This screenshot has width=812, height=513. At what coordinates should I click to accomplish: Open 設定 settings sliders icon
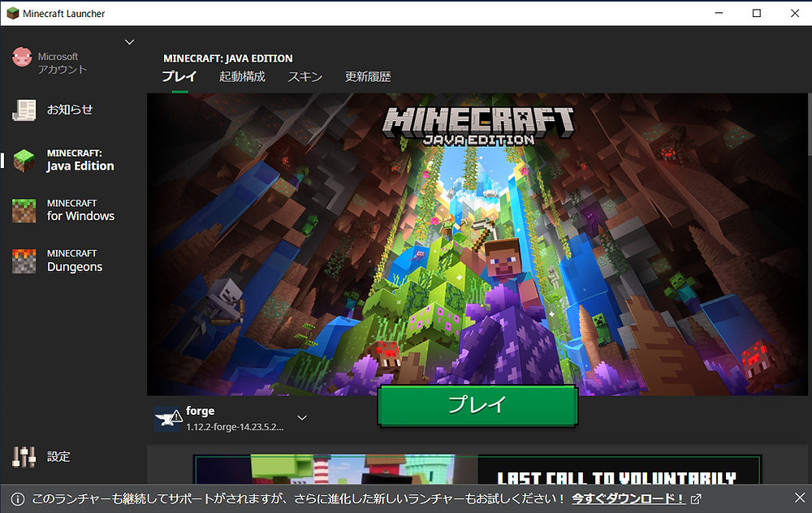point(24,456)
